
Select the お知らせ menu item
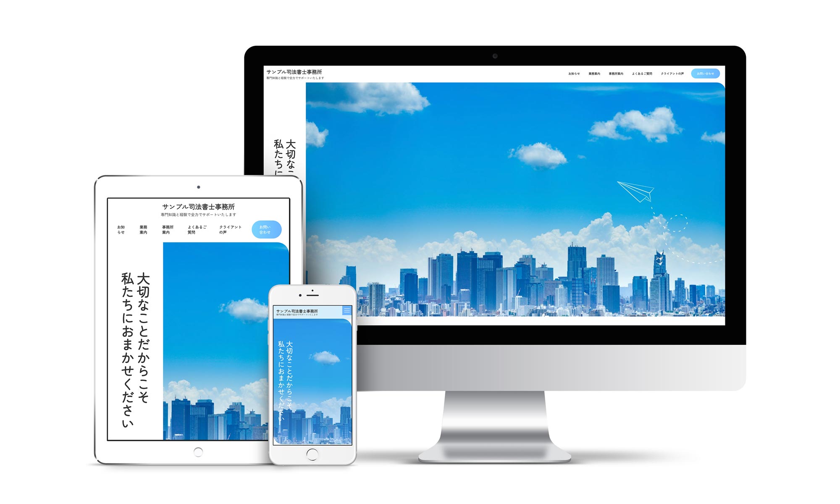click(572, 73)
